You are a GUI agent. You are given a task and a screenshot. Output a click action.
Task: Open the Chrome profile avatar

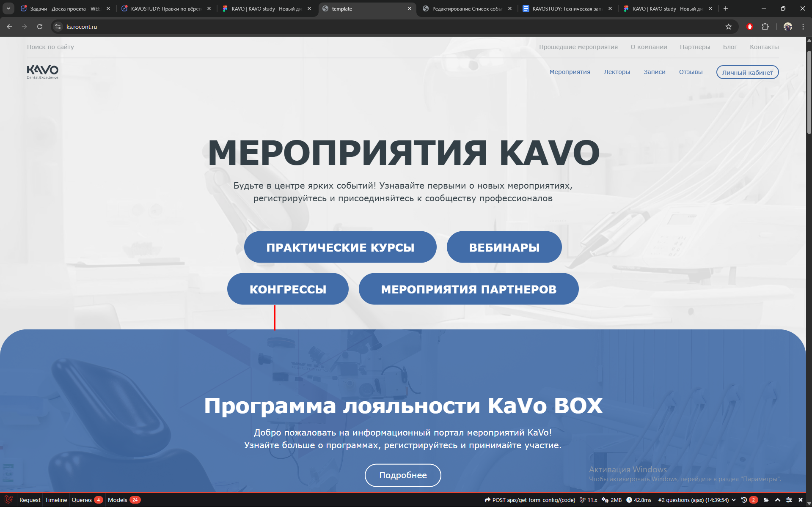point(788,27)
